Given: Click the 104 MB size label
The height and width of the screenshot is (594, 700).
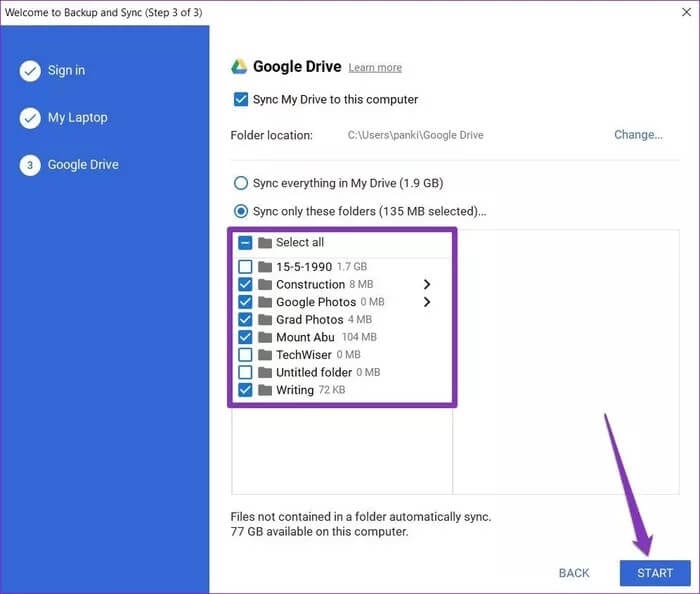Looking at the screenshot, I should pyautogui.click(x=359, y=337).
